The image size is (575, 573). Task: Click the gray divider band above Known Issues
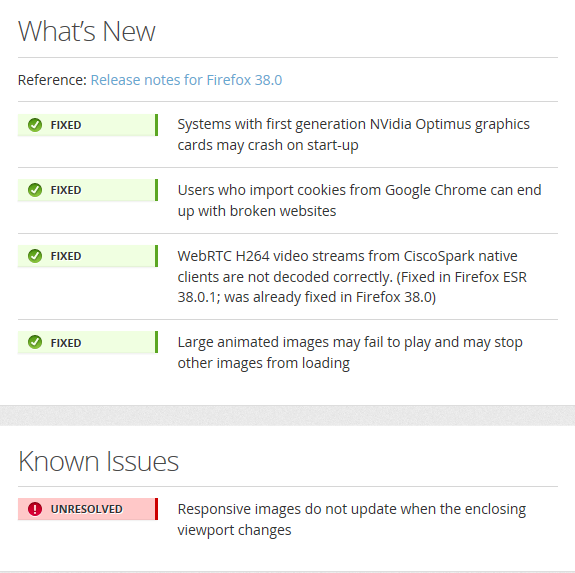288,415
